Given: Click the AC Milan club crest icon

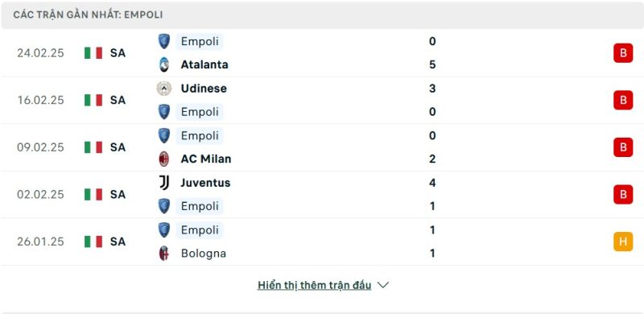Looking at the screenshot, I should point(164,159).
